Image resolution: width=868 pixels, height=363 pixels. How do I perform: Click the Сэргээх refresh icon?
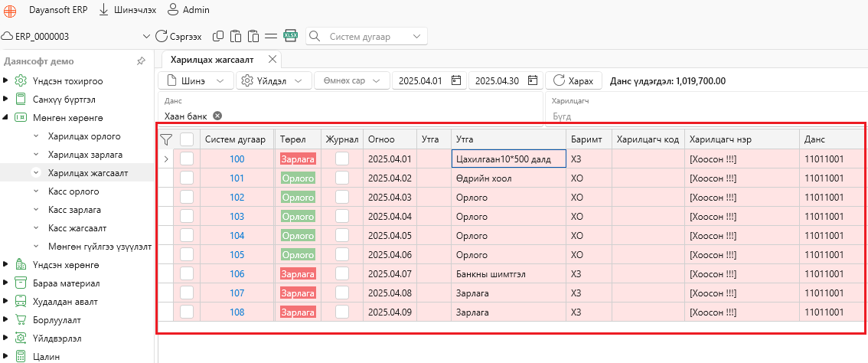coord(161,36)
